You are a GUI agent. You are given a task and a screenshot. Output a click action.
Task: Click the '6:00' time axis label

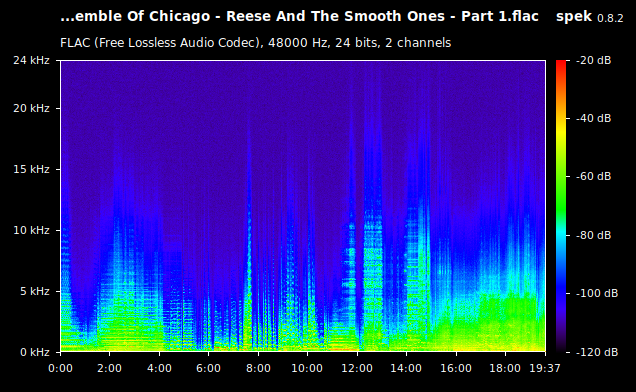coord(208,368)
